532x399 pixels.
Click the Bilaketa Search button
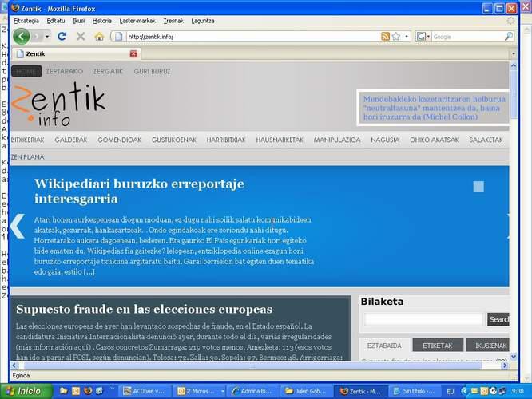[498, 319]
